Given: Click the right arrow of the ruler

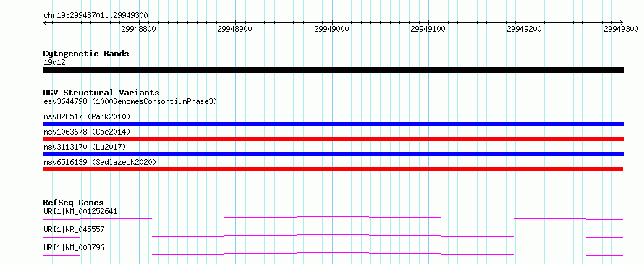Looking at the screenshot, I should [x=622, y=23].
